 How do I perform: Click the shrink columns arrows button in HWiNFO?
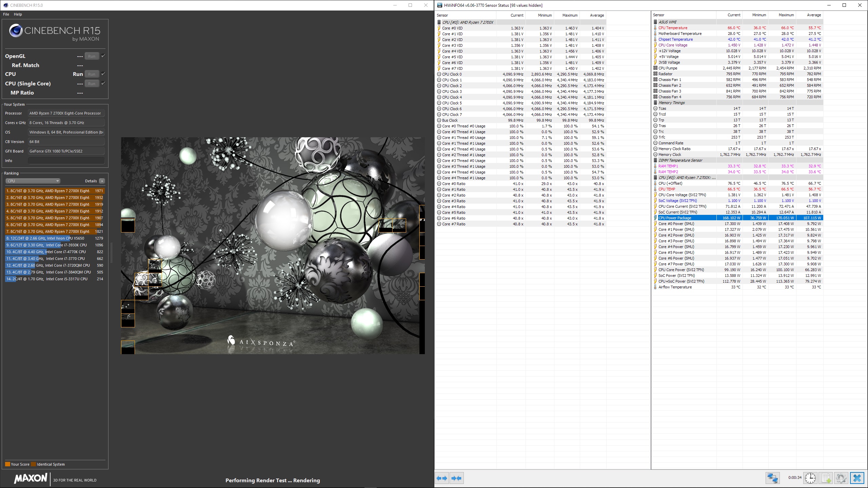pos(456,478)
